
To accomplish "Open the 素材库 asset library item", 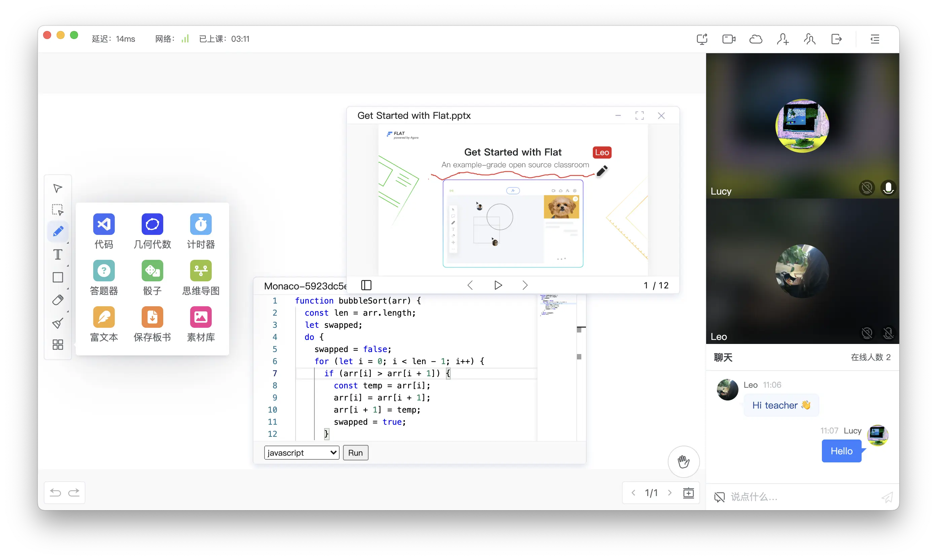I will tap(201, 317).
